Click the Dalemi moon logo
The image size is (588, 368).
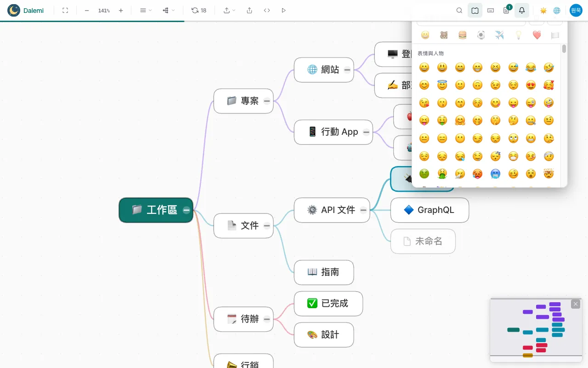point(14,10)
